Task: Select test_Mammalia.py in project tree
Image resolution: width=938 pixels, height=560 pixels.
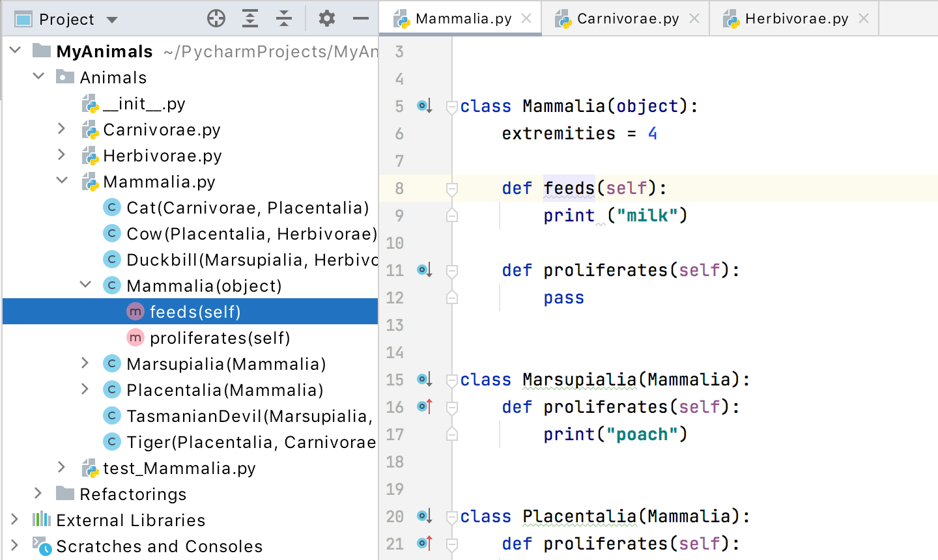Action: (x=179, y=468)
